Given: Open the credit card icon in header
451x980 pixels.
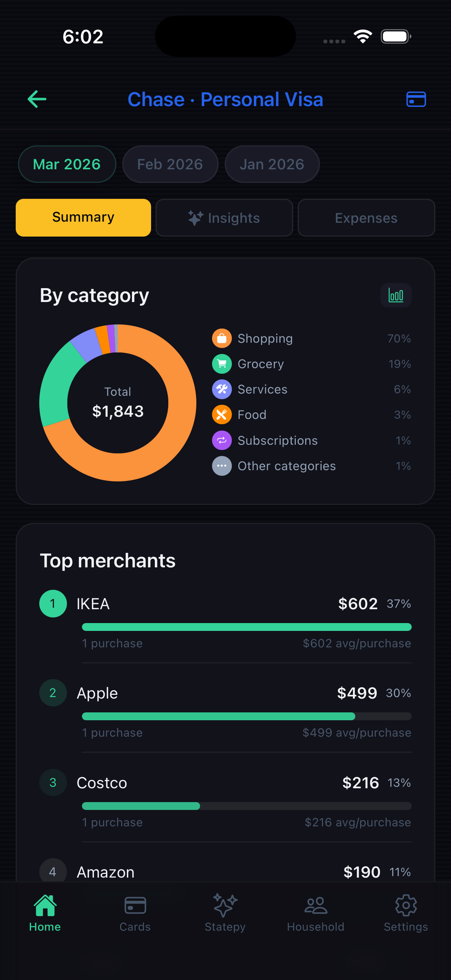Looking at the screenshot, I should click(415, 99).
